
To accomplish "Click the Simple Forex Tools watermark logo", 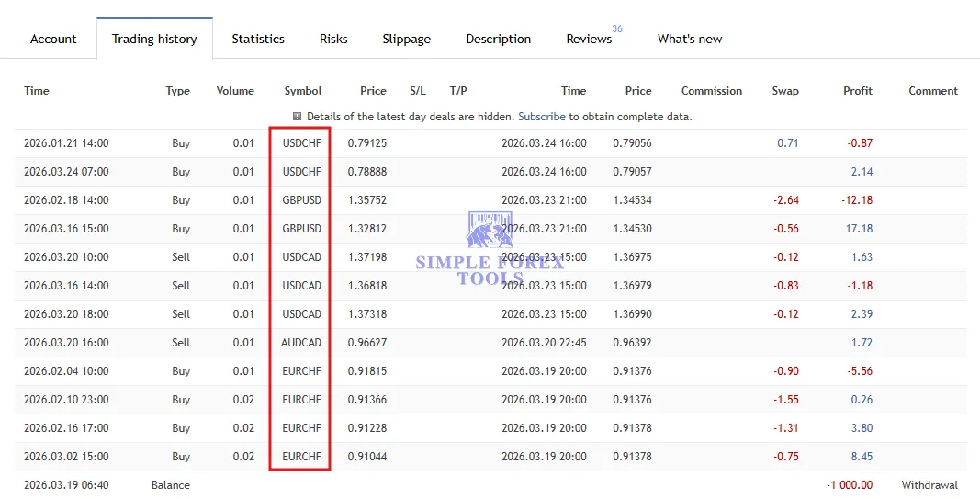I will click(490, 248).
